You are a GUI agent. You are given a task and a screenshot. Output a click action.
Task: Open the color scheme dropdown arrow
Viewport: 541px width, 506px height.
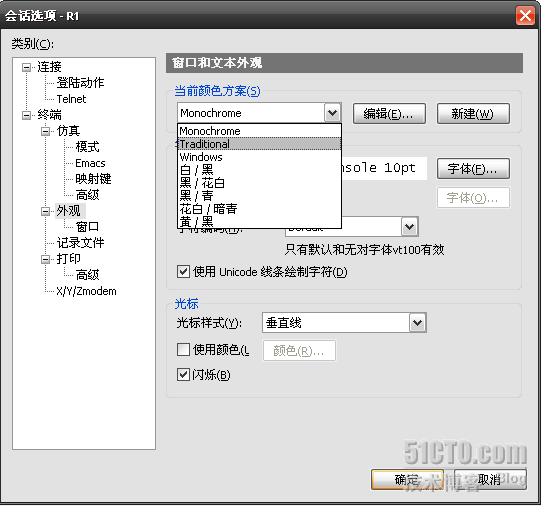(x=333, y=113)
